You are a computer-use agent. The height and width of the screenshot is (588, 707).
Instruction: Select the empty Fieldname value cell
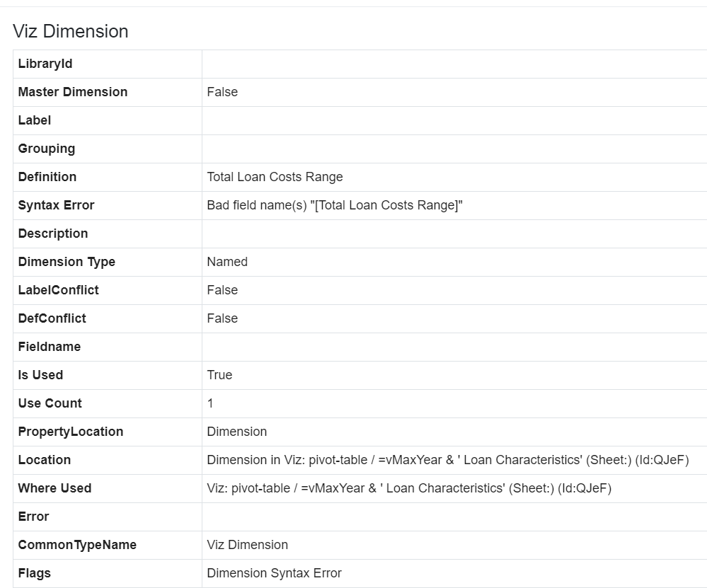tap(454, 347)
